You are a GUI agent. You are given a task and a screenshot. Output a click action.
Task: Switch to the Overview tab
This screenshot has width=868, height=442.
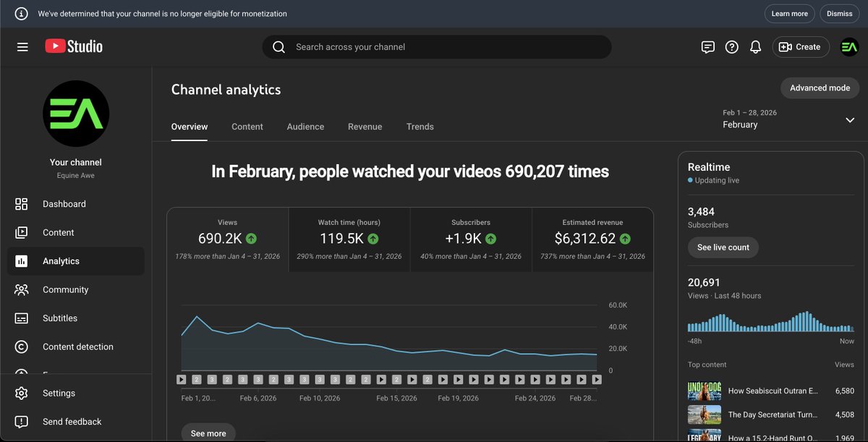190,127
